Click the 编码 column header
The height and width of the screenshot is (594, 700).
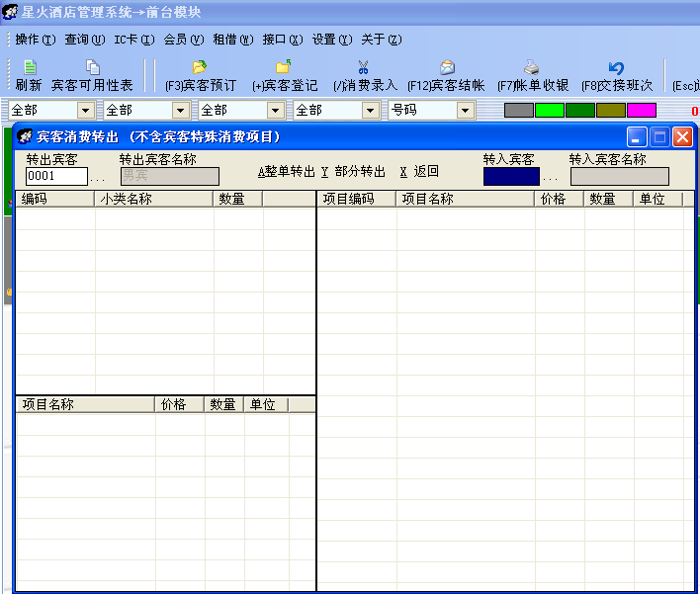click(x=55, y=199)
